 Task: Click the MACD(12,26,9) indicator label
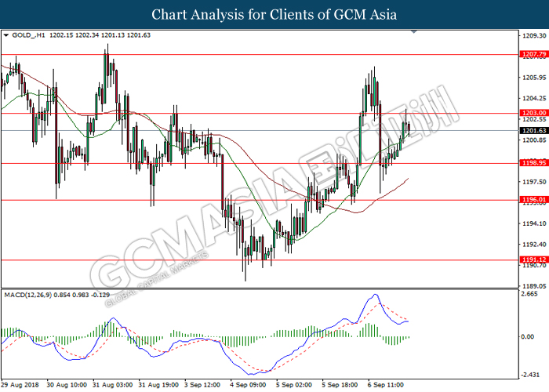[x=28, y=295]
